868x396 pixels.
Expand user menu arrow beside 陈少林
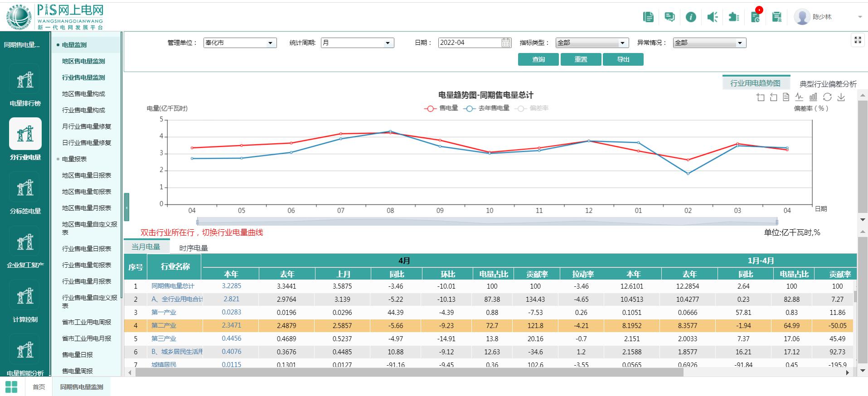point(860,17)
